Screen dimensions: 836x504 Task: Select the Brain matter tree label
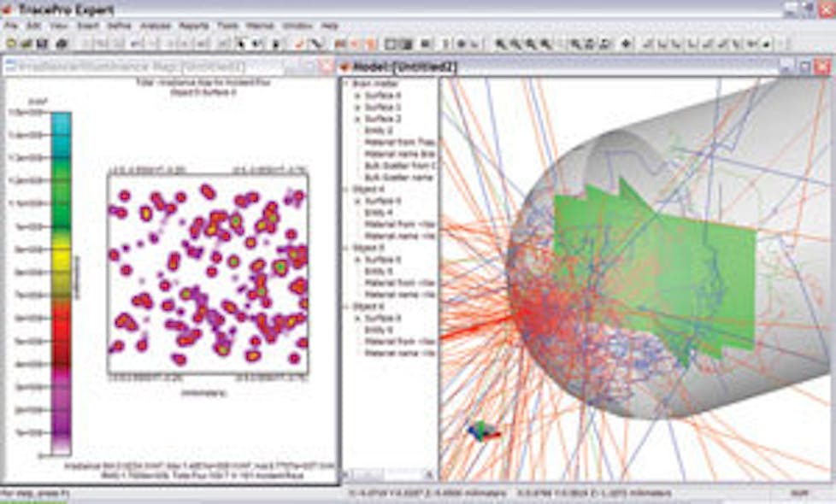point(376,84)
